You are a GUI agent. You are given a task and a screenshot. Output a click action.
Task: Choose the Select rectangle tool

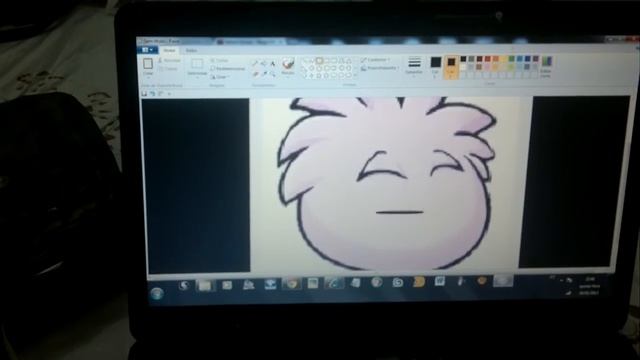197,63
